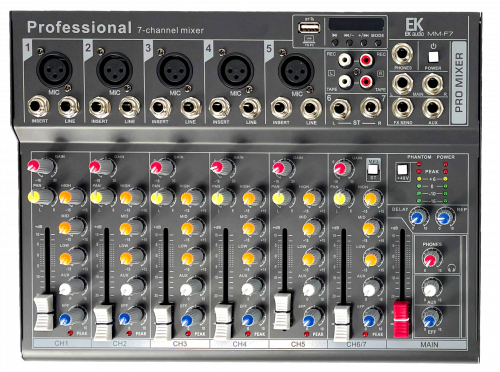Click the MODE button on the MP3 player

[x=378, y=43]
